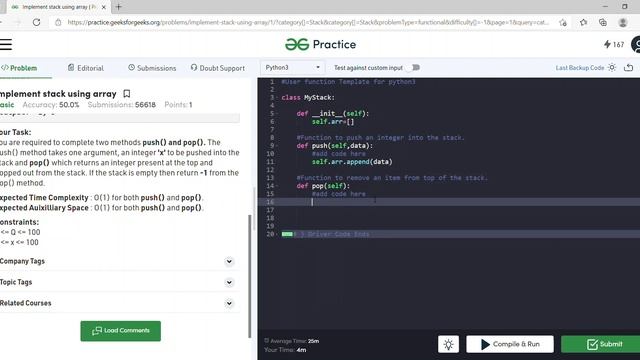Click the Your Time 4m text
Image resolution: width=640 pixels, height=360 pixels.
point(285,350)
